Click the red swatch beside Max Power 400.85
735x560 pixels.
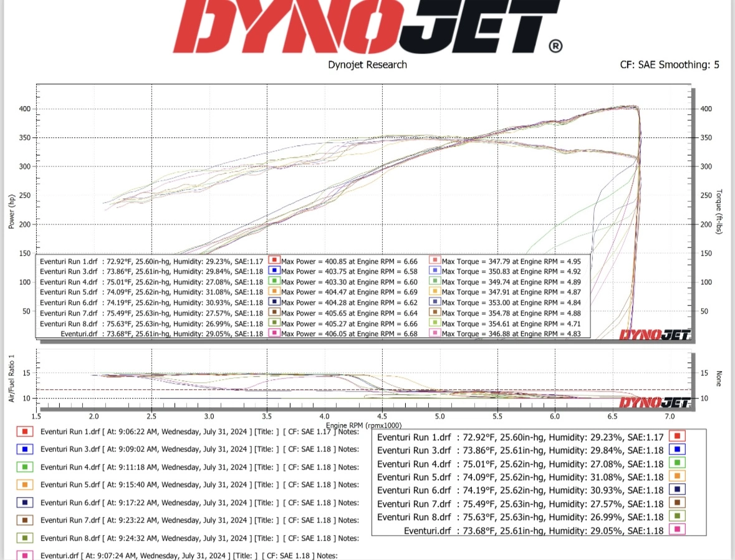pyautogui.click(x=274, y=260)
